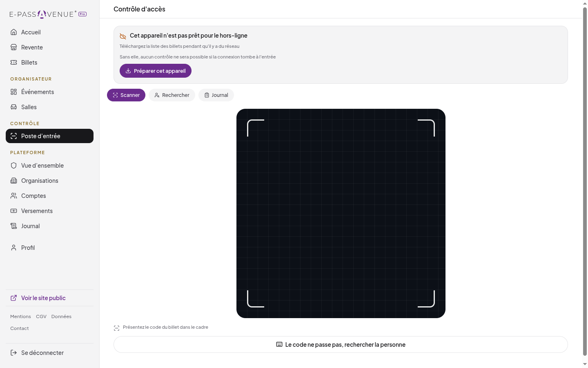Navigate to Organisations
588x368 pixels.
click(x=49, y=181)
